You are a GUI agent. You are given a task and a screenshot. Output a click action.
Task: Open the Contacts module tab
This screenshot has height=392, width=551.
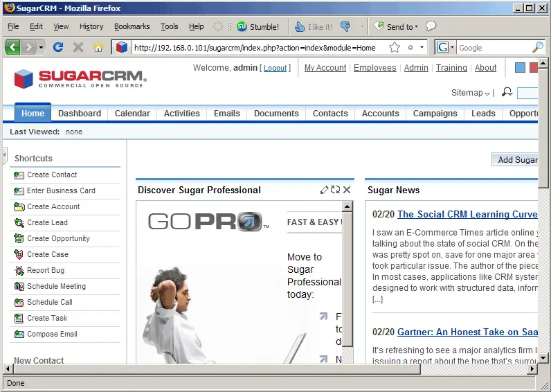coord(330,114)
